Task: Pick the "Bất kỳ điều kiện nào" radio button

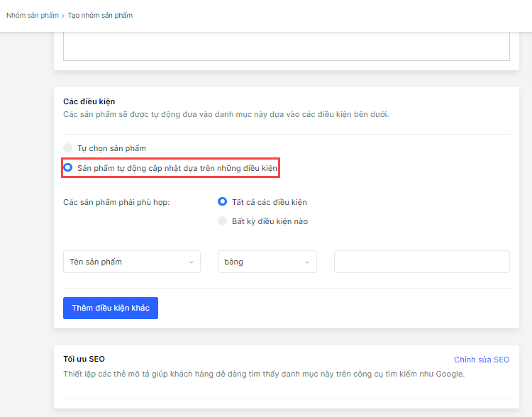Action: coord(223,221)
